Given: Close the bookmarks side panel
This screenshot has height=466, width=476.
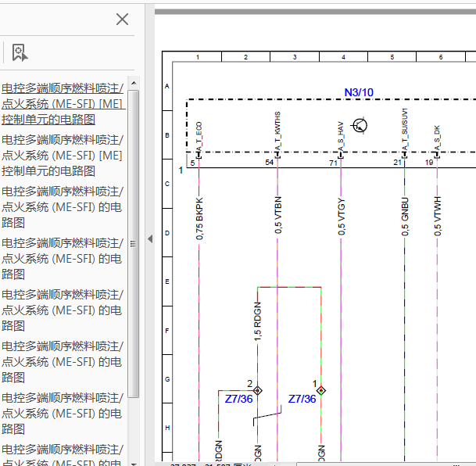Looking at the screenshot, I should point(123,20).
